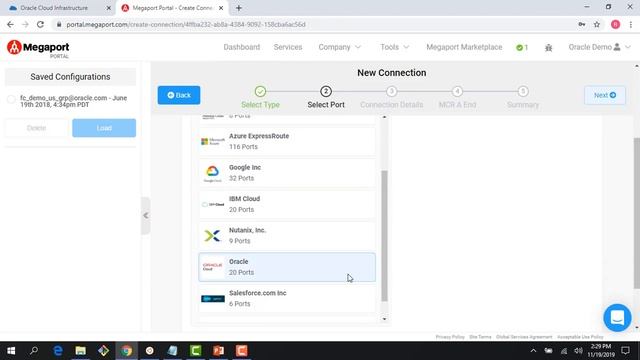Open the Global Services Agreement link
The width and height of the screenshot is (640, 360).
pyautogui.click(x=524, y=337)
